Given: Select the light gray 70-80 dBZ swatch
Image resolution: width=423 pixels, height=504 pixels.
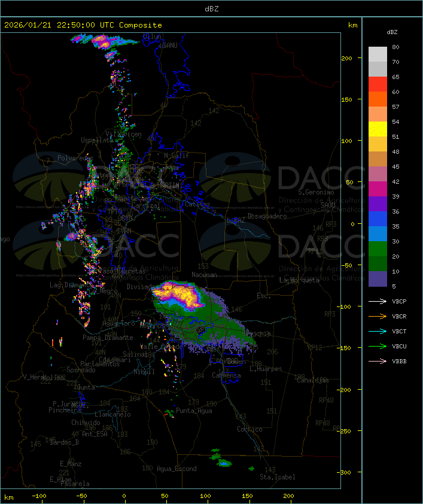Looking at the screenshot, I should (378, 54).
